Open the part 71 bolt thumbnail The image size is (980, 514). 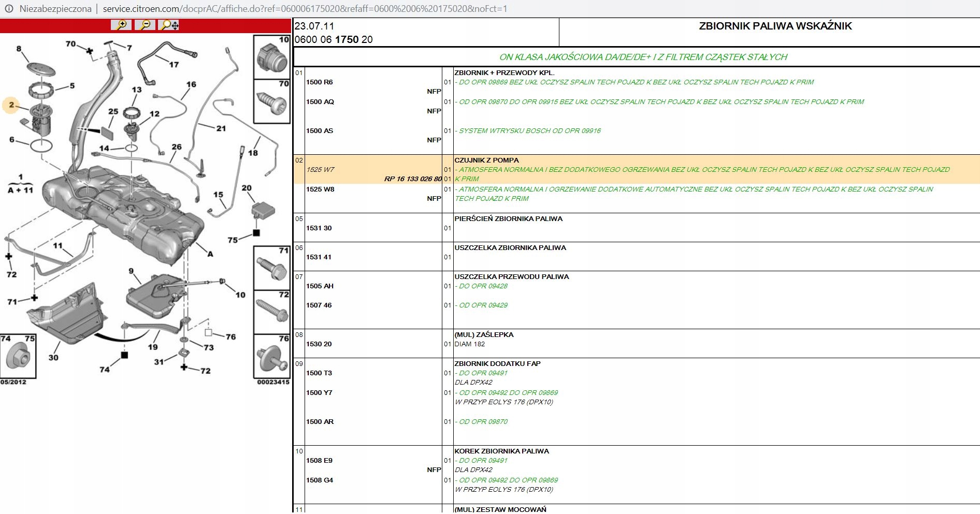point(272,268)
